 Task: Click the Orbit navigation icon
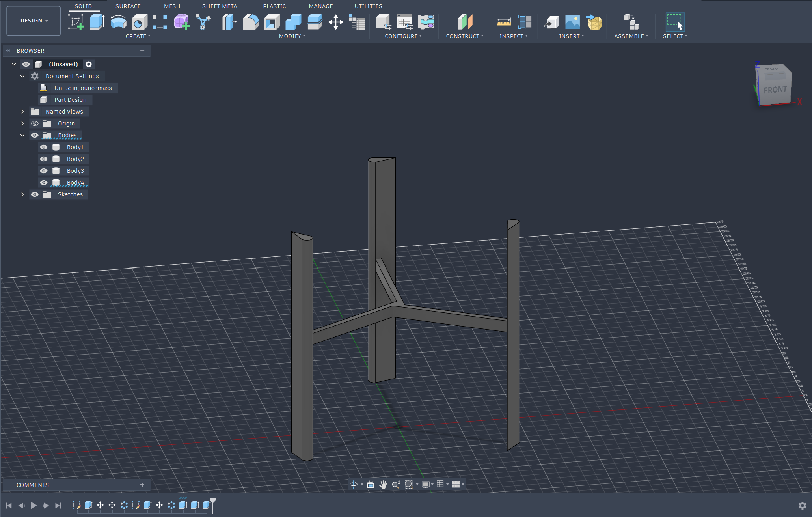(354, 484)
